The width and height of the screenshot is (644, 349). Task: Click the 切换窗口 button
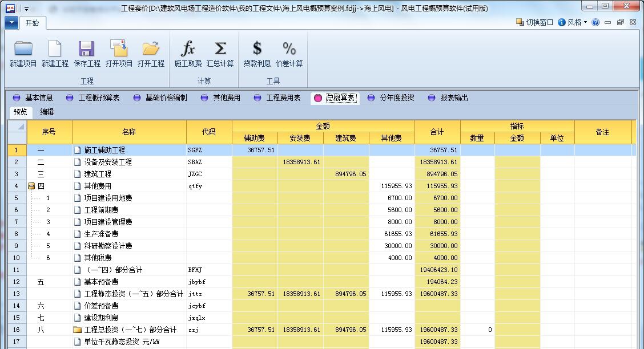click(535, 22)
